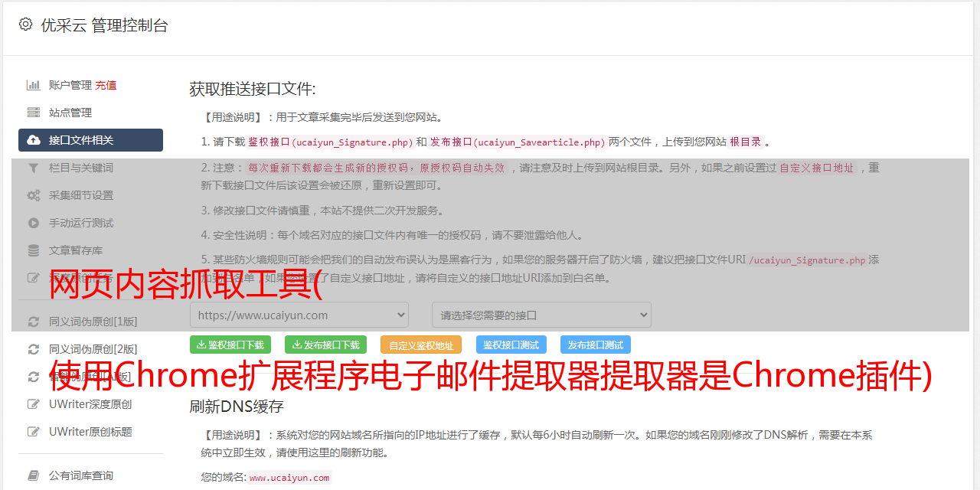Click the 安全性说明 note line

(392, 235)
